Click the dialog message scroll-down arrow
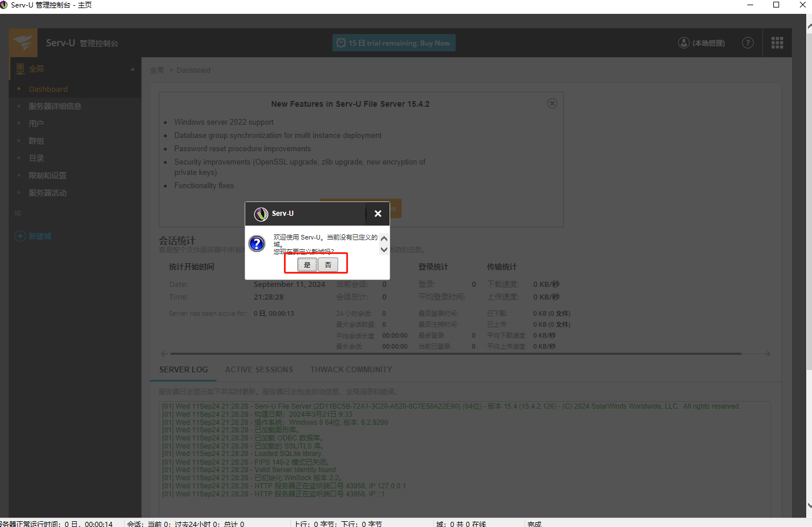This screenshot has height=527, width=812. click(384, 250)
